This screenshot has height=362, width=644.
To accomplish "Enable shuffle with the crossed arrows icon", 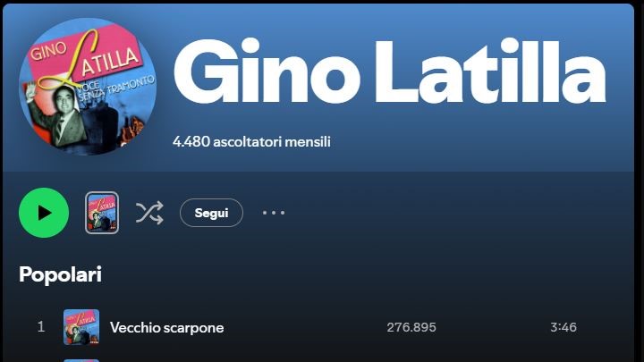I will tap(149, 213).
